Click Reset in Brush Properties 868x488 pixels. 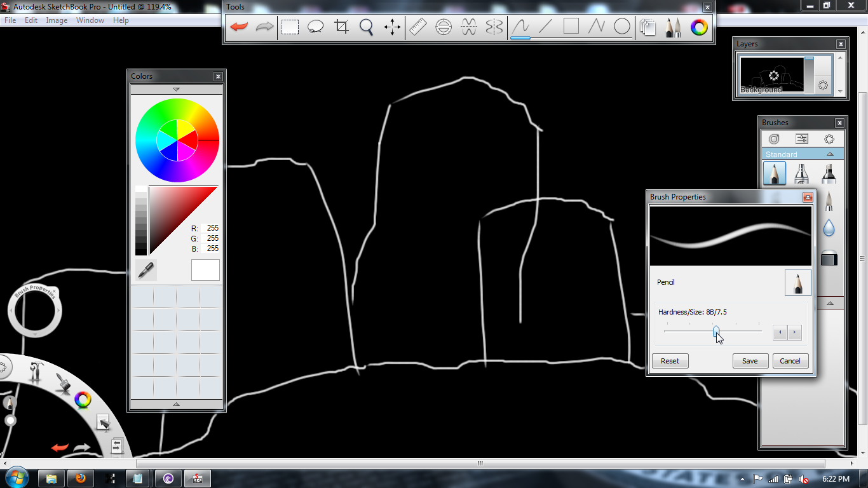point(670,361)
